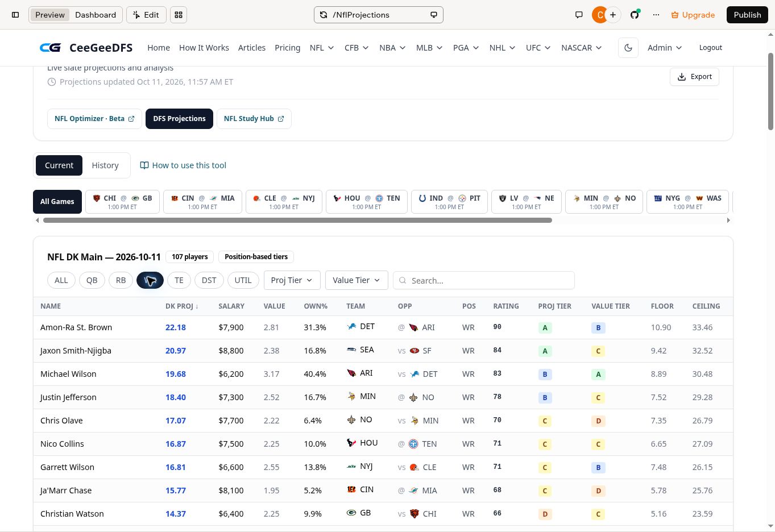Expand the NFL nav dropdown
Viewport: 775px width, 532px height.
(x=321, y=48)
